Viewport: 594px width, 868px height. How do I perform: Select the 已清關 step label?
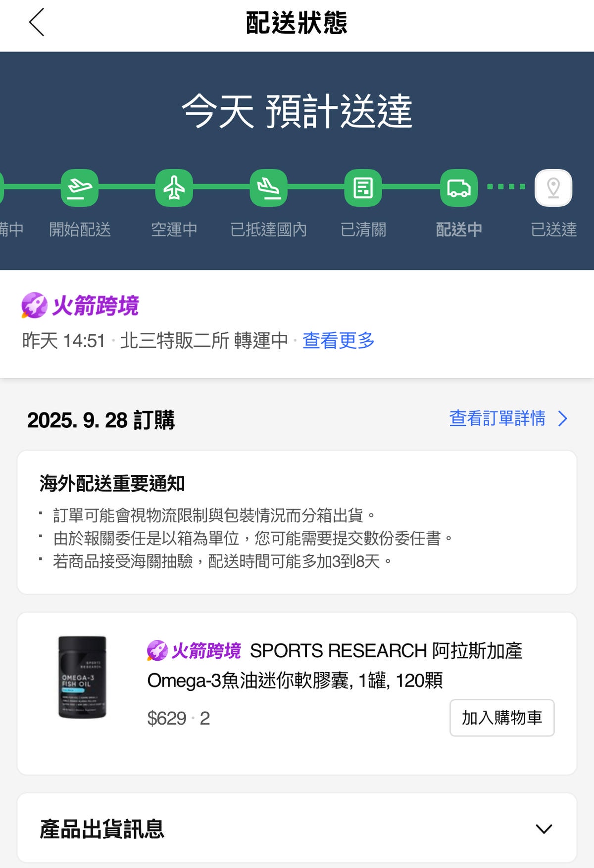tap(363, 229)
